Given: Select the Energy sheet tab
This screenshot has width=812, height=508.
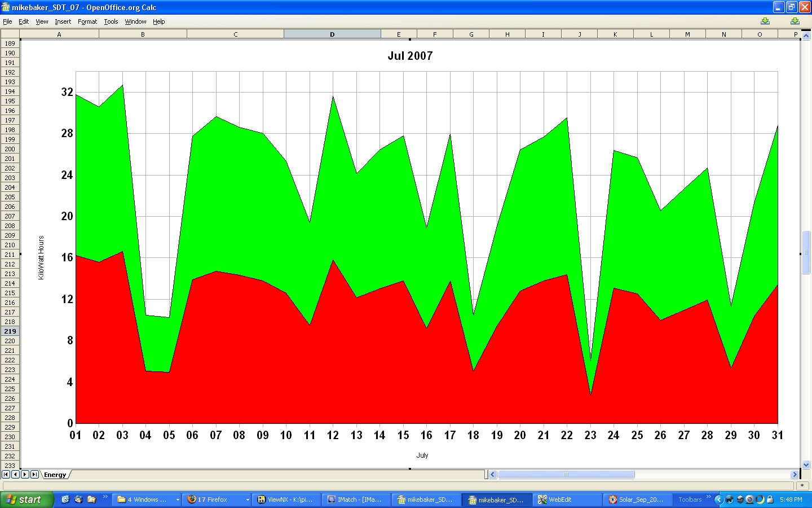Looking at the screenshot, I should [x=55, y=475].
